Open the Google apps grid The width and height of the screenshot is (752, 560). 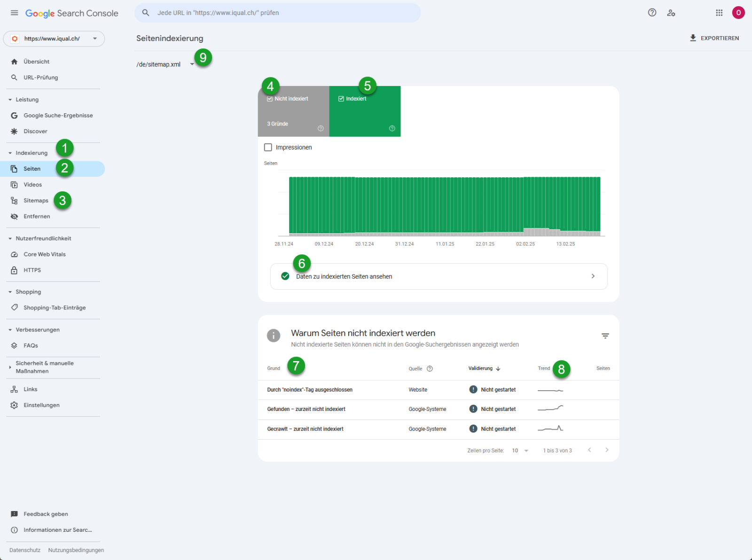(x=719, y=13)
